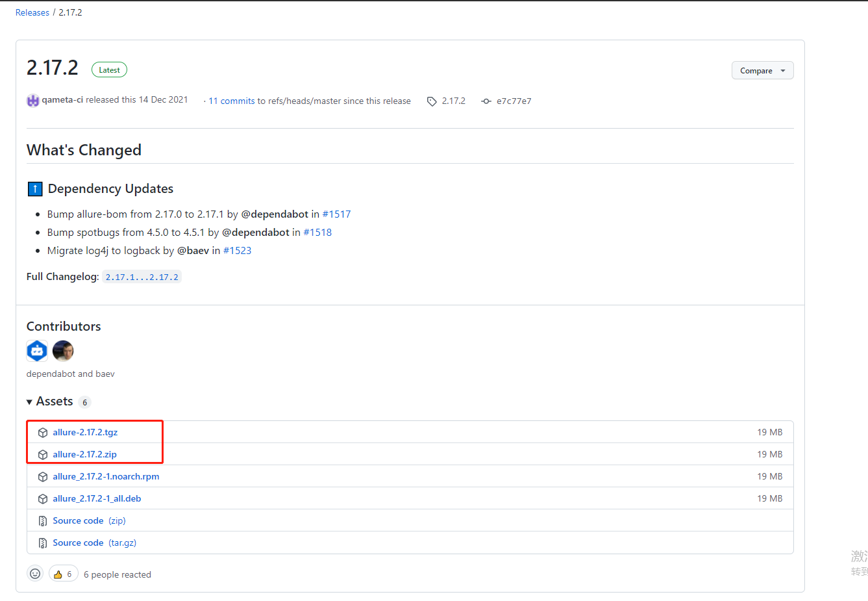Open the 2.17.1...2.17.2 changelog link
868x601 pixels.
pyautogui.click(x=142, y=277)
